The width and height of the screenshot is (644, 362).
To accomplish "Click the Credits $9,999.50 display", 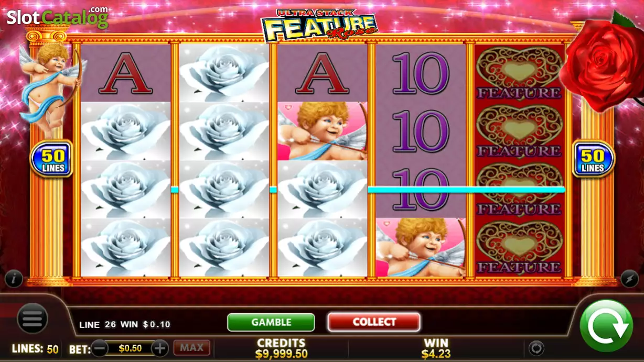I will [281, 348].
